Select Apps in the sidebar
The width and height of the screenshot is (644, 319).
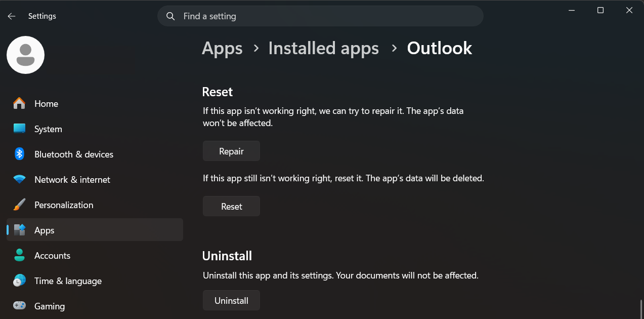pos(95,230)
